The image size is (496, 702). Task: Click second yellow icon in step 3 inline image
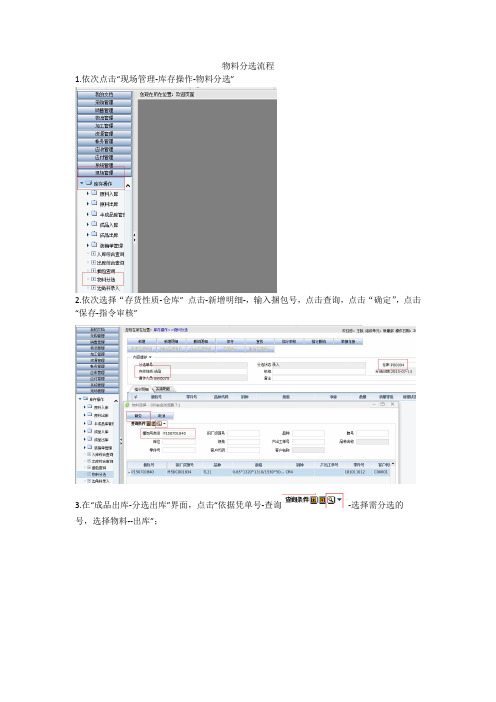(x=322, y=500)
